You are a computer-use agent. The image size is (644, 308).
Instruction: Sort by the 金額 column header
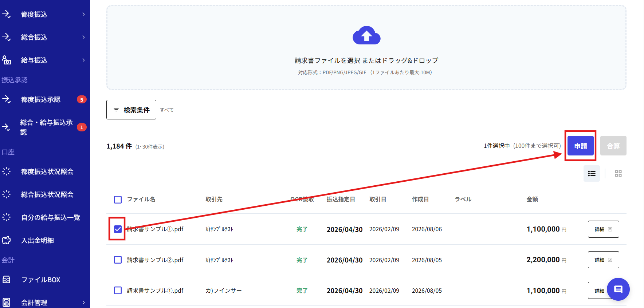(532, 199)
